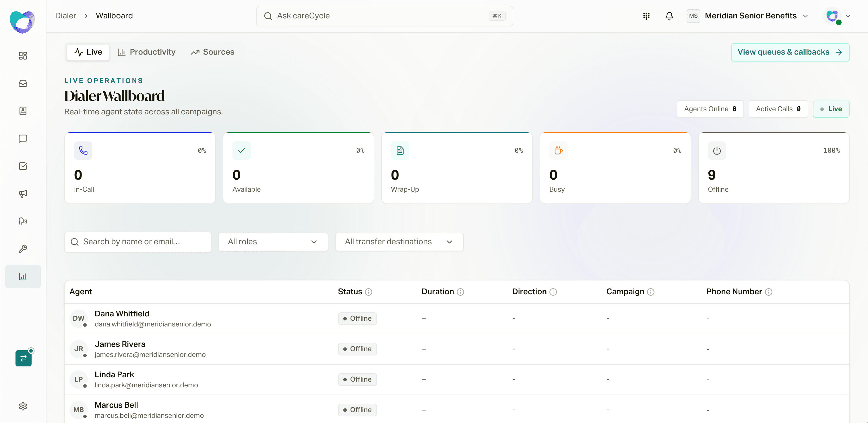
Task: Focus Search by name or email field
Action: coord(137,242)
